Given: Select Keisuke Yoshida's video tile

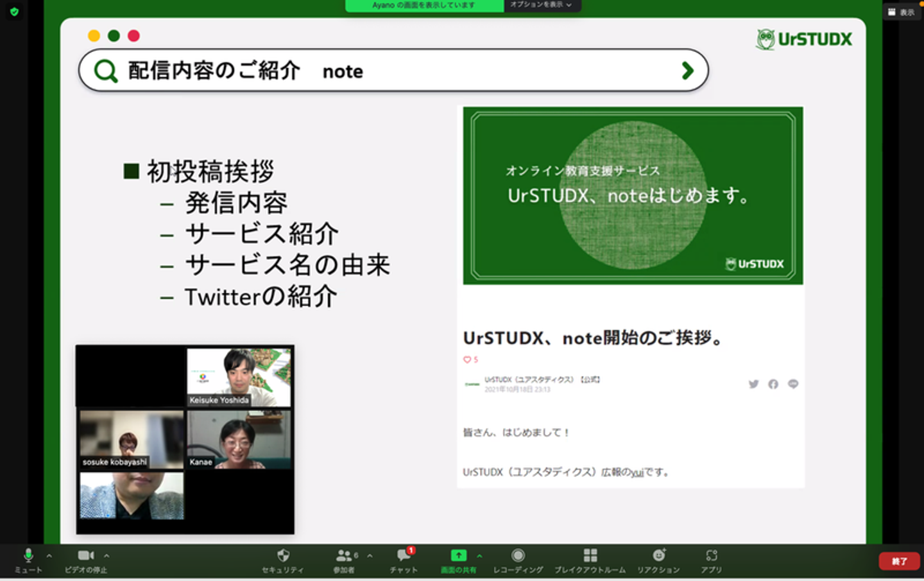Looking at the screenshot, I should coord(239,377).
